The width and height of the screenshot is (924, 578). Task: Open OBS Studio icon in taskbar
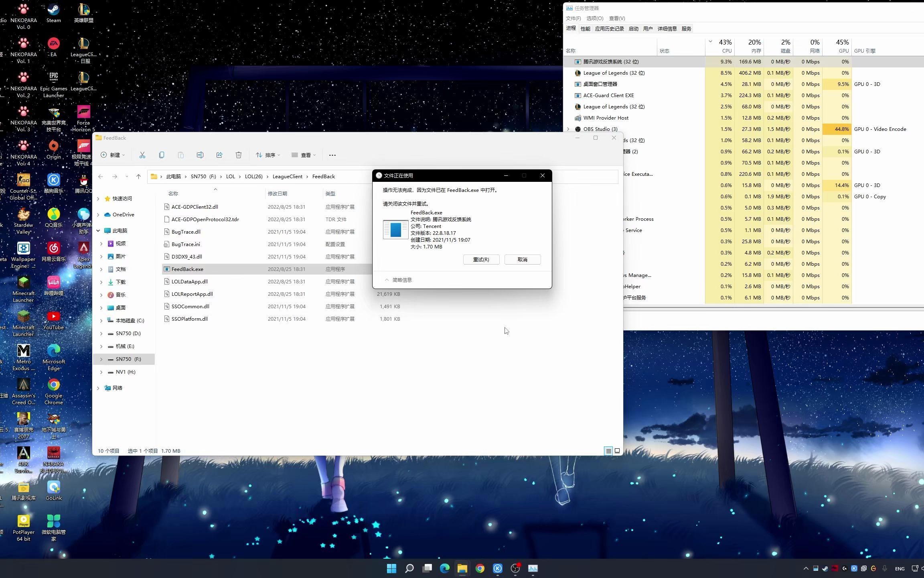pos(515,568)
